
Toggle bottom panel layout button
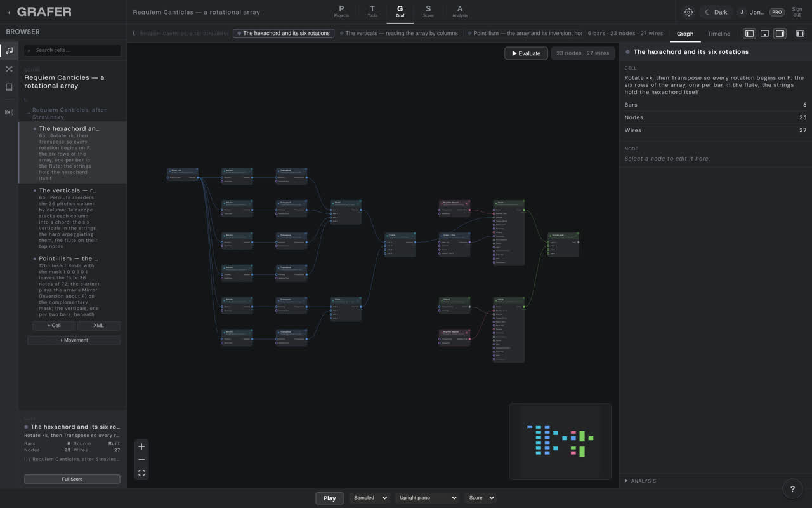coord(765,34)
